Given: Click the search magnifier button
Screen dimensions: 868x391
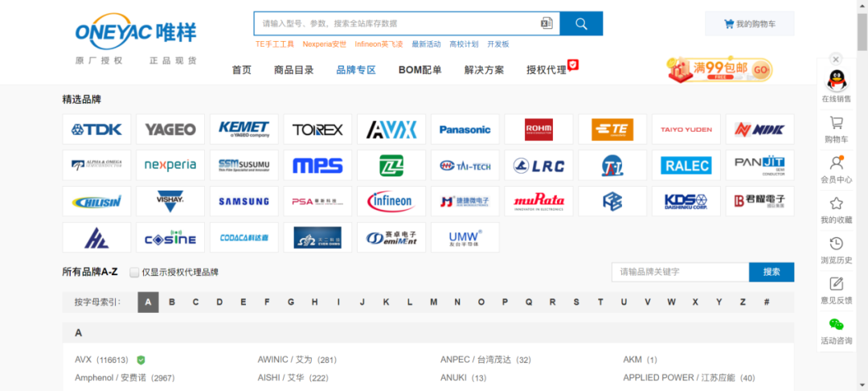Looking at the screenshot, I should tap(581, 24).
